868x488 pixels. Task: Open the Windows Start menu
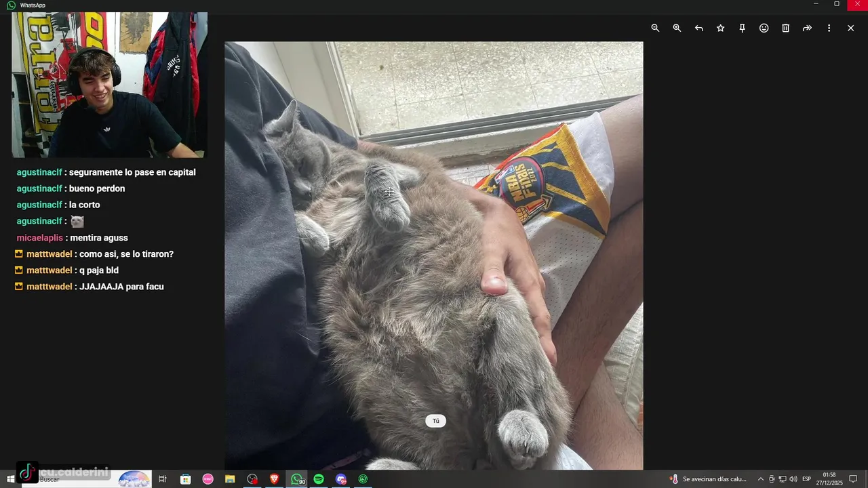point(11,479)
